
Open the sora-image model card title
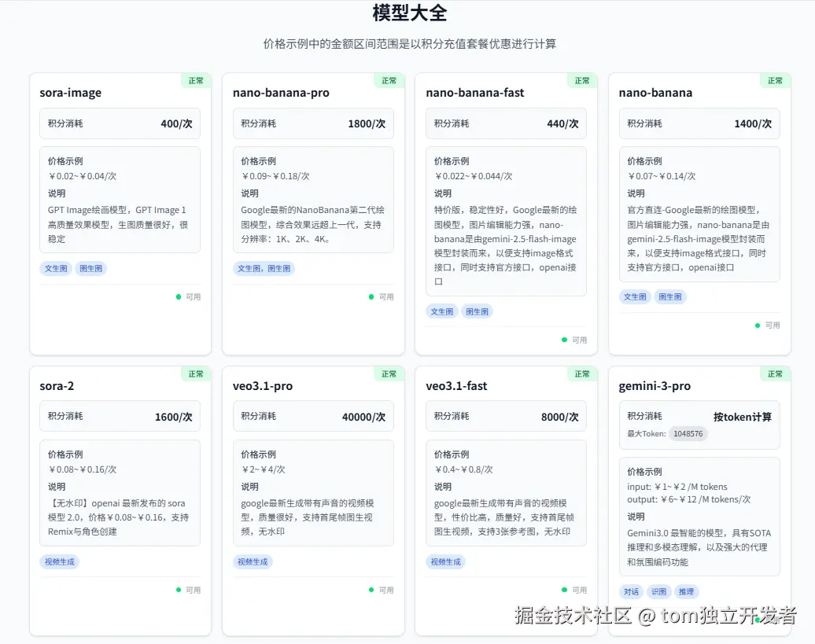[71, 93]
